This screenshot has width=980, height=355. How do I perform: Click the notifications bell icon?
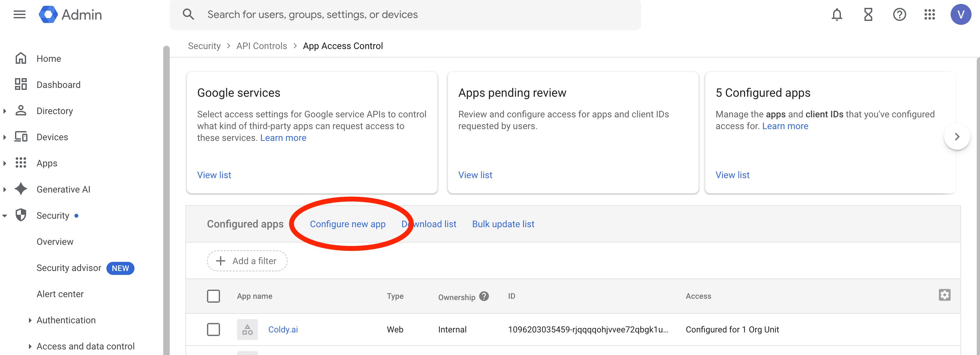click(x=837, y=14)
